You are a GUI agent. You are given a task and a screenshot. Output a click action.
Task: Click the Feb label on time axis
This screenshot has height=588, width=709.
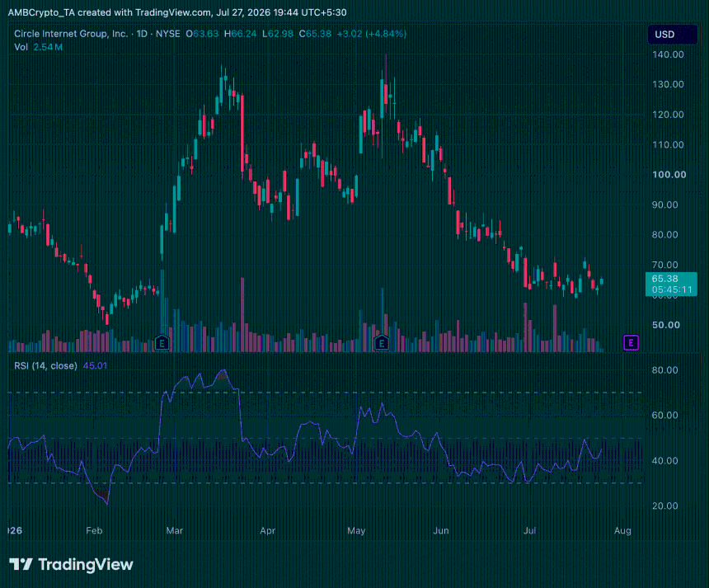[94, 530]
